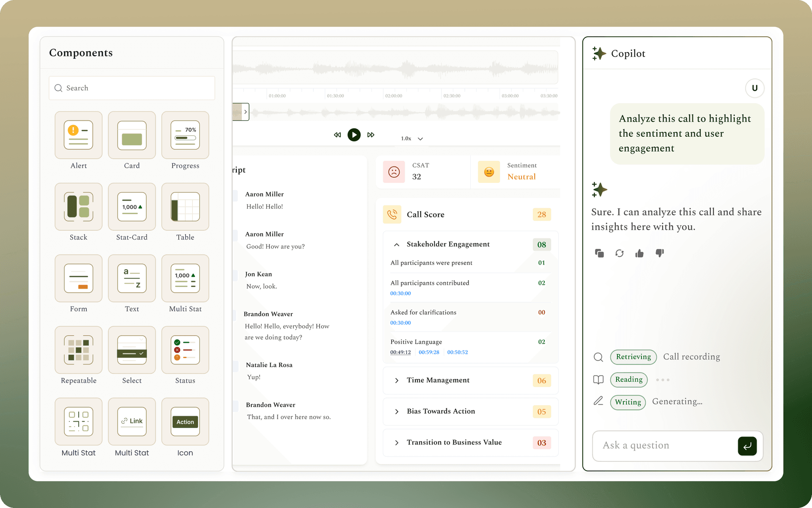Expand the Bias Towards Action section
This screenshot has height=508, width=812.
click(397, 411)
